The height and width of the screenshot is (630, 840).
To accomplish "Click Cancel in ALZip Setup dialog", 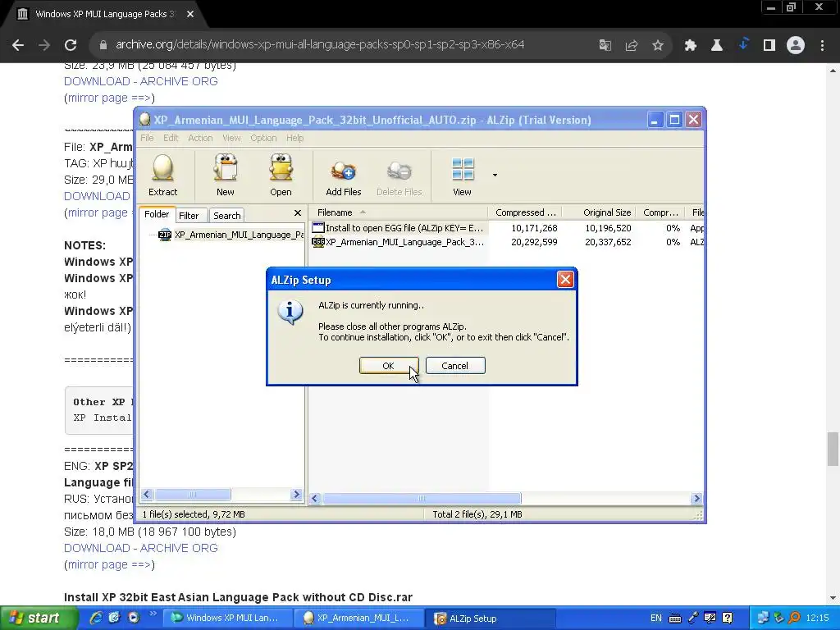I will click(x=454, y=366).
